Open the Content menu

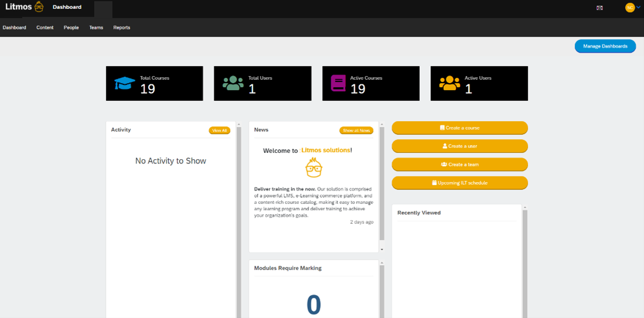coord(44,28)
